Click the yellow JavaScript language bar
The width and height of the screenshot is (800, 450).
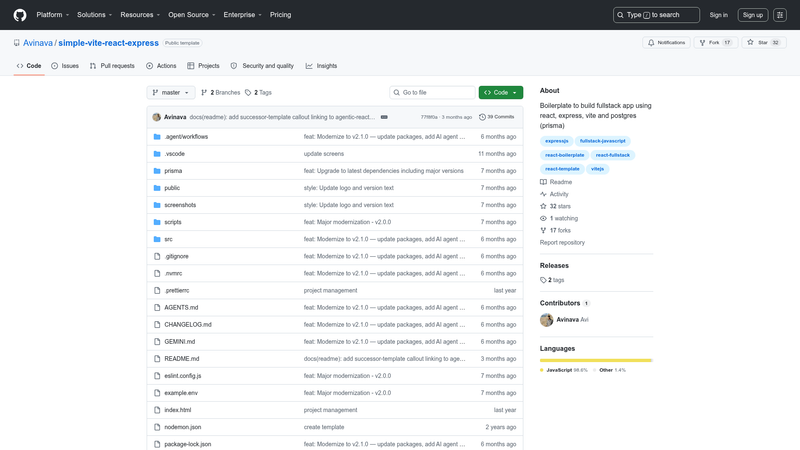click(595, 360)
